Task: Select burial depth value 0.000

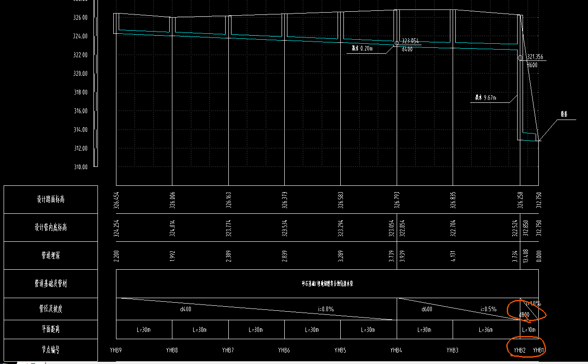Action: coord(539,256)
